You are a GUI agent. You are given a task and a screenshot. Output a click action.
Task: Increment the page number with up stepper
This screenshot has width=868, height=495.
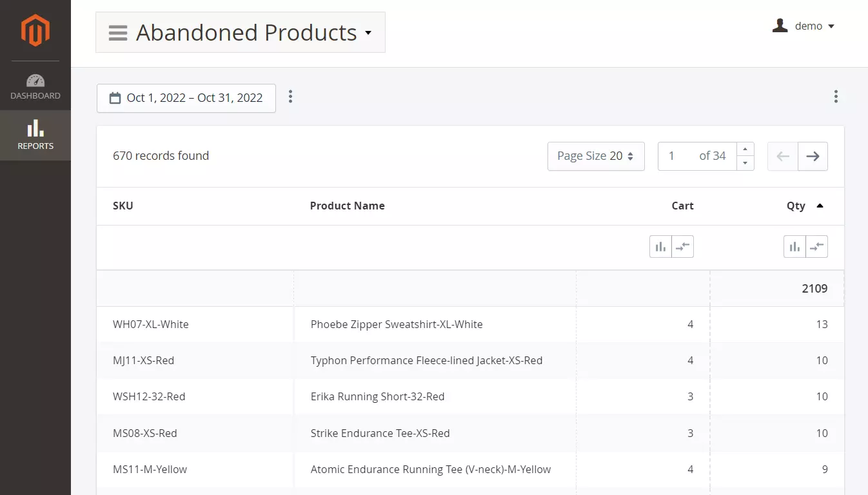(745, 149)
